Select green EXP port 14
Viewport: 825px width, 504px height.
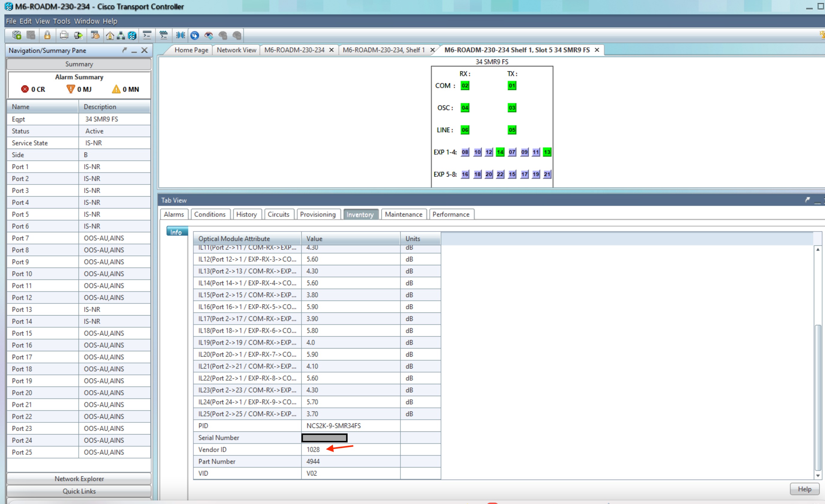(x=500, y=152)
